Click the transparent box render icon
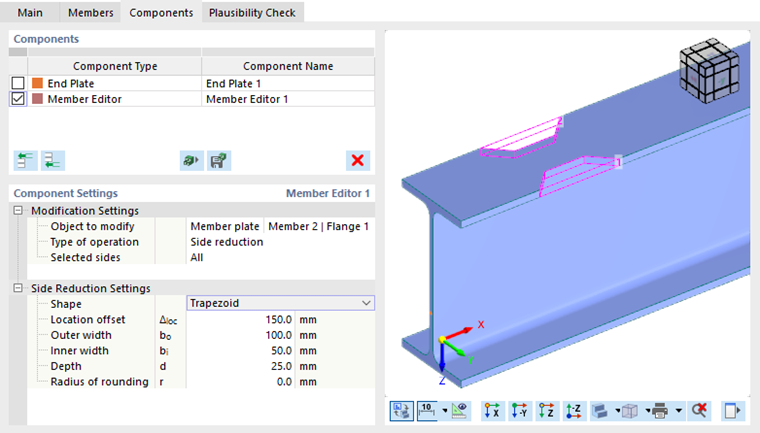The image size is (760, 433). (630, 411)
